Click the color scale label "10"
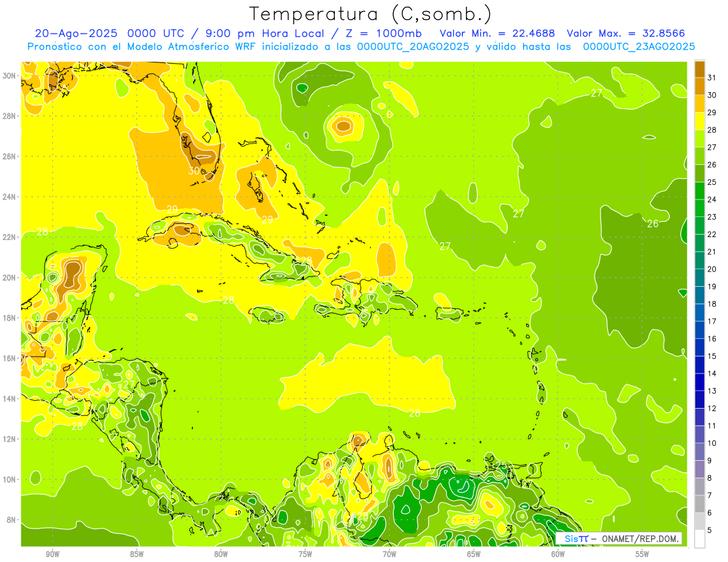The width and height of the screenshot is (728, 562). pos(712,443)
